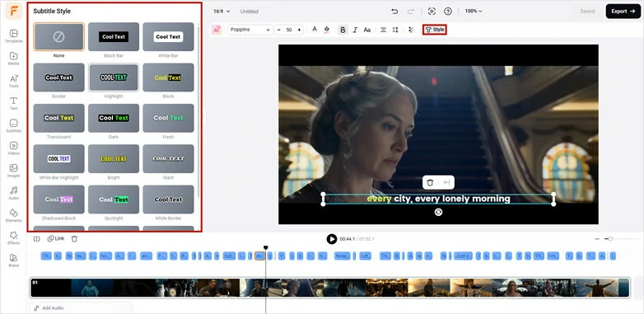
Task: Click the arrow icon beside caption trash icon
Action: coord(447,182)
